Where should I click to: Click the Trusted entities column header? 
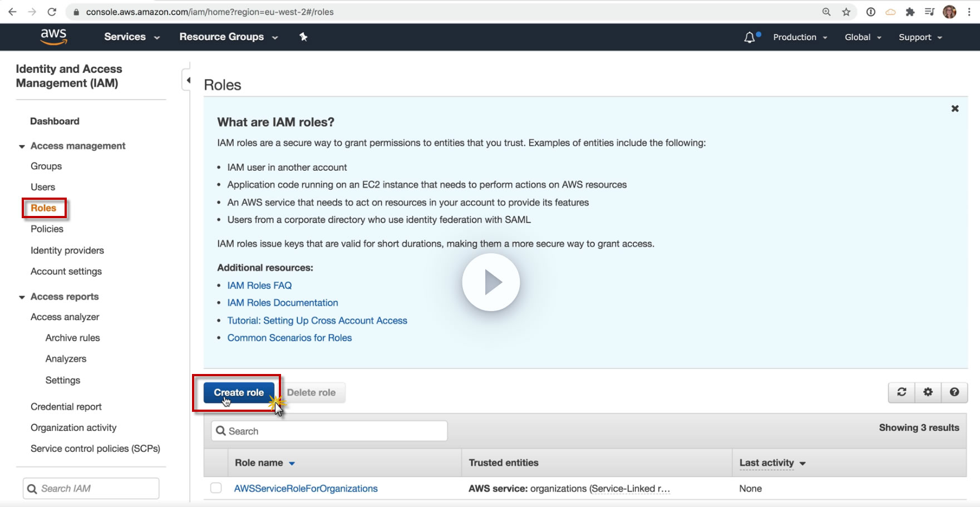[x=504, y=463]
